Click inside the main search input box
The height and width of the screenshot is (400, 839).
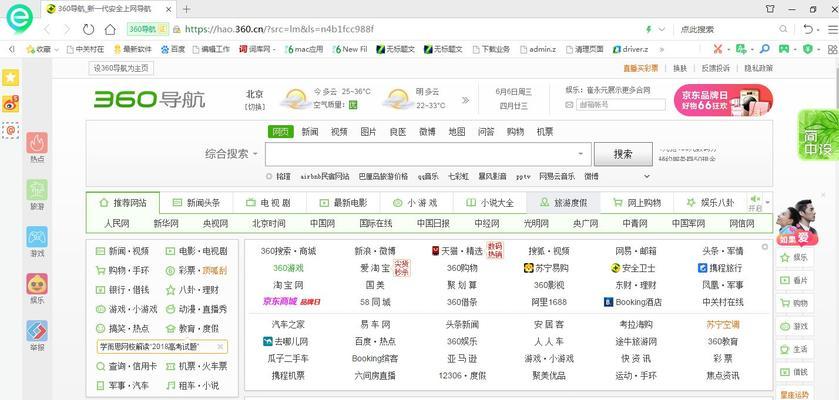pos(429,154)
